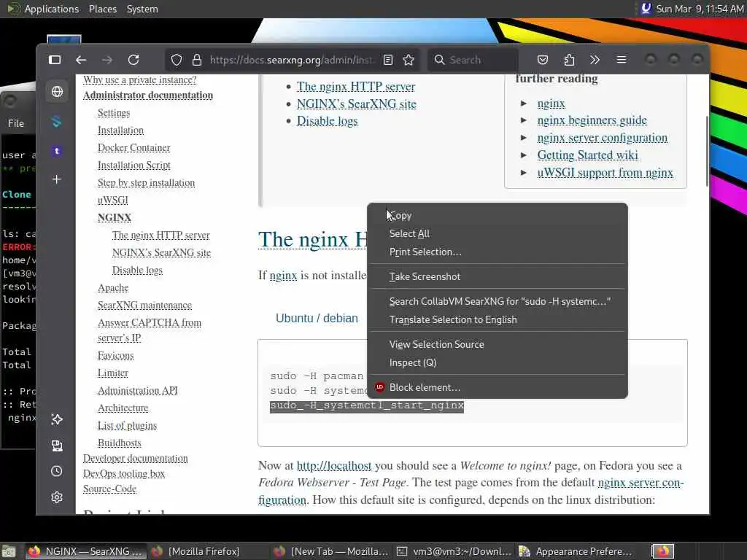
Task: Open The nginx HTTP server contents link
Action: 356,86
